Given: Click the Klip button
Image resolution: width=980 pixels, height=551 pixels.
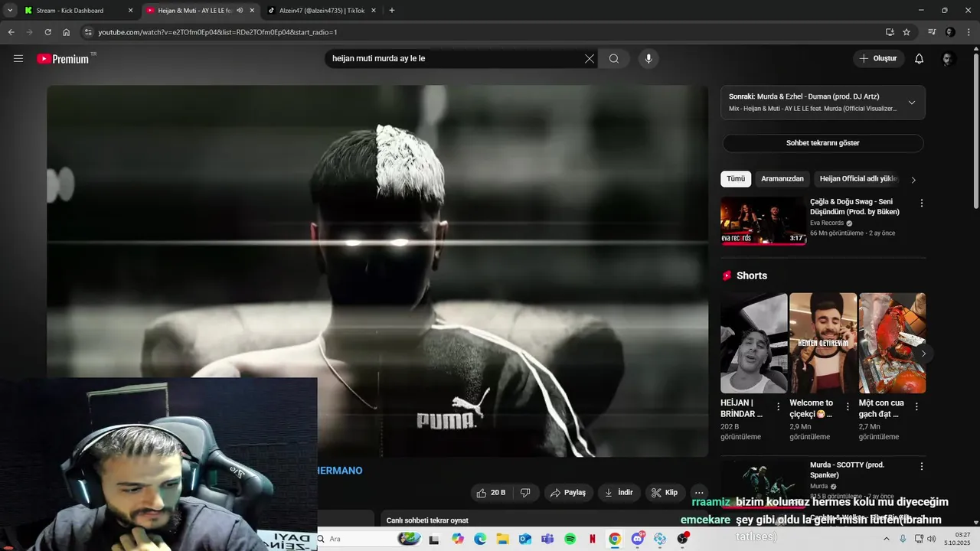Looking at the screenshot, I should [665, 493].
